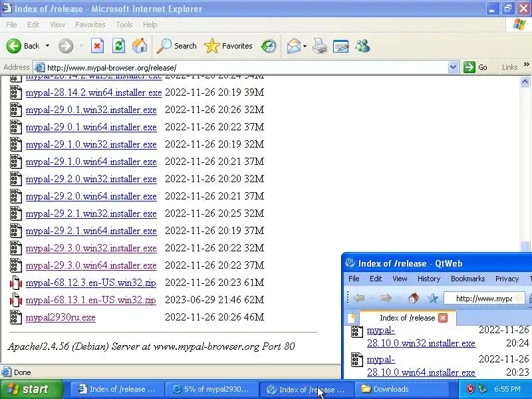Open the History clock icon
This screenshot has height=399, width=532.
269,46
